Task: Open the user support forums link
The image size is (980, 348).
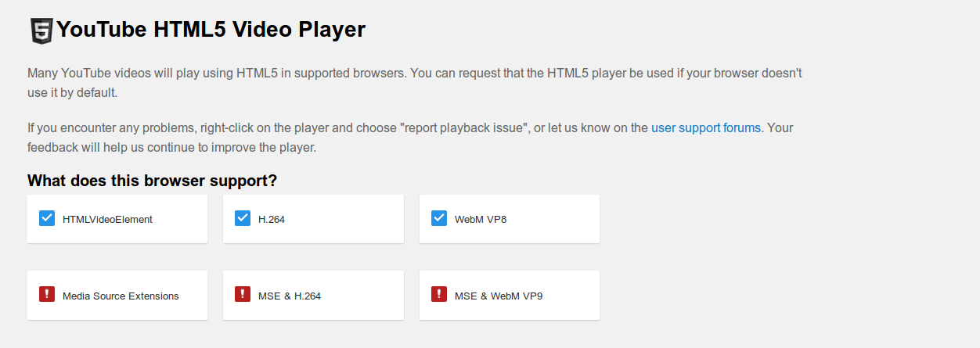Action: click(x=705, y=127)
